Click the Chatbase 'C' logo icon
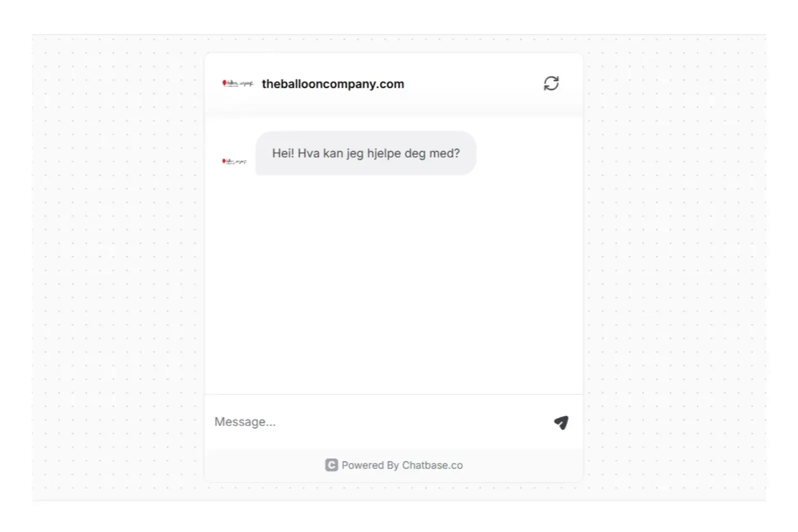The width and height of the screenshot is (798, 532). click(x=331, y=465)
